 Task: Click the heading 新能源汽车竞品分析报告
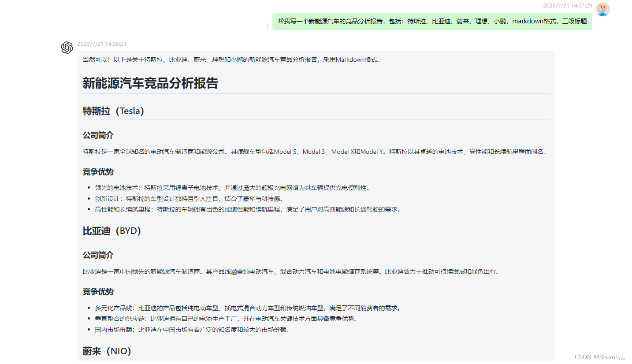pyautogui.click(x=150, y=83)
